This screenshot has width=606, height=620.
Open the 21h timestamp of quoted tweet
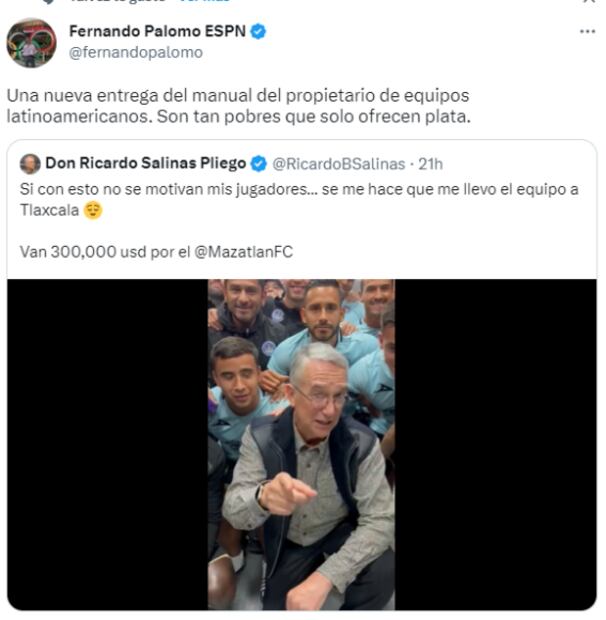point(430,164)
